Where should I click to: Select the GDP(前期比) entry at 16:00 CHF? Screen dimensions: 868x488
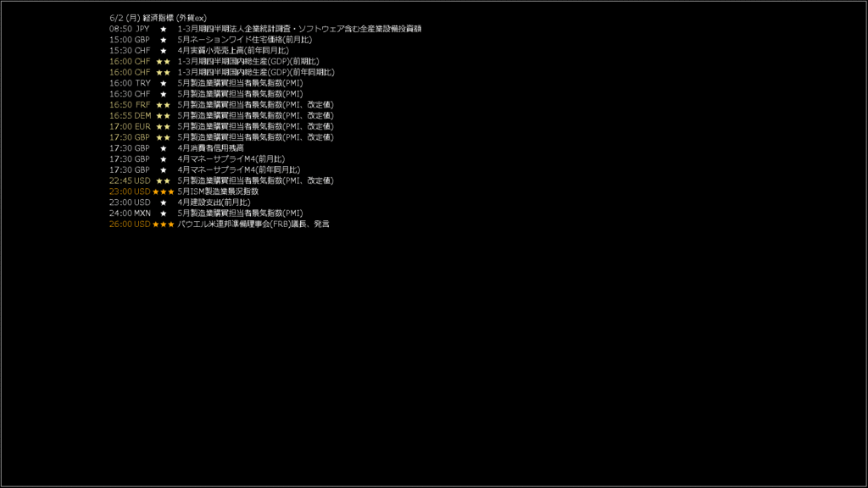(248, 61)
